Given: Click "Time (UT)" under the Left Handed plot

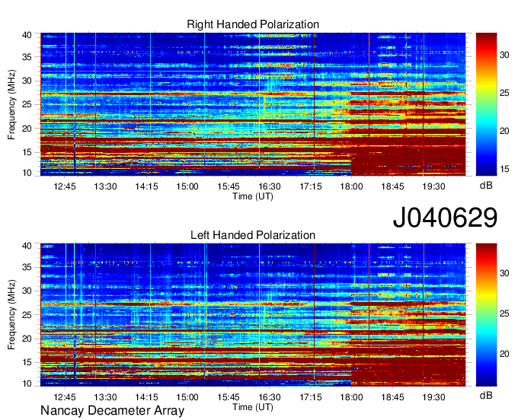Looking at the screenshot, I should click(x=253, y=407).
